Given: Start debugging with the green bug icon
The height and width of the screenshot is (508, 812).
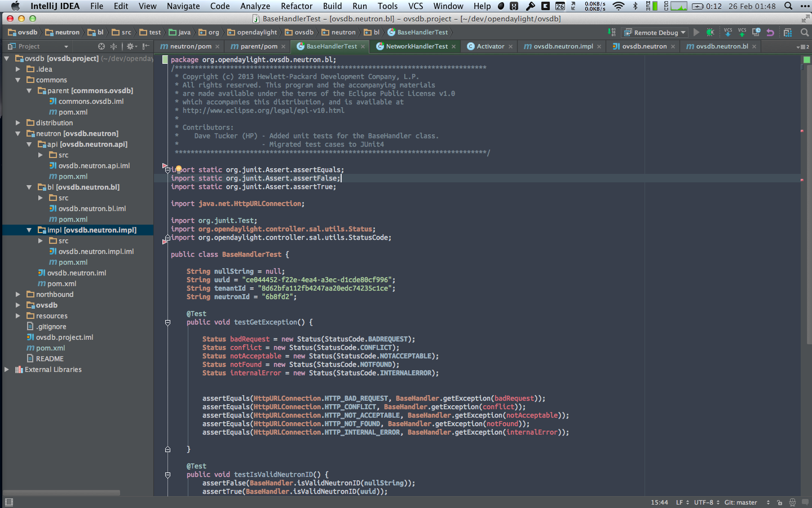Looking at the screenshot, I should tap(710, 32).
